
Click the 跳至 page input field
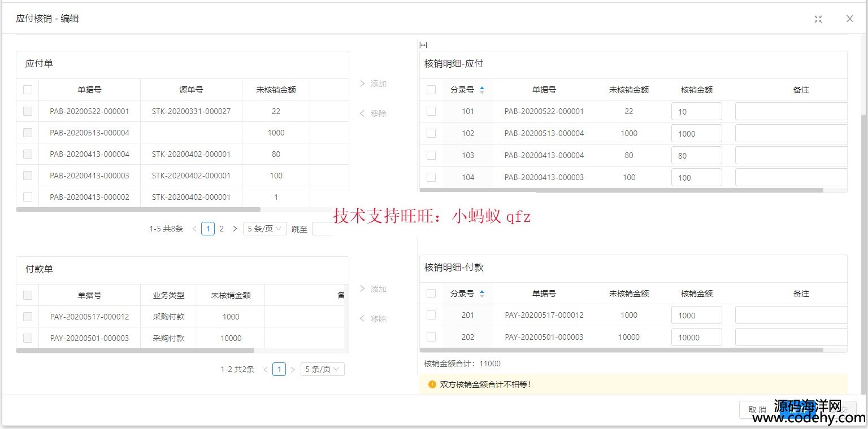point(322,229)
